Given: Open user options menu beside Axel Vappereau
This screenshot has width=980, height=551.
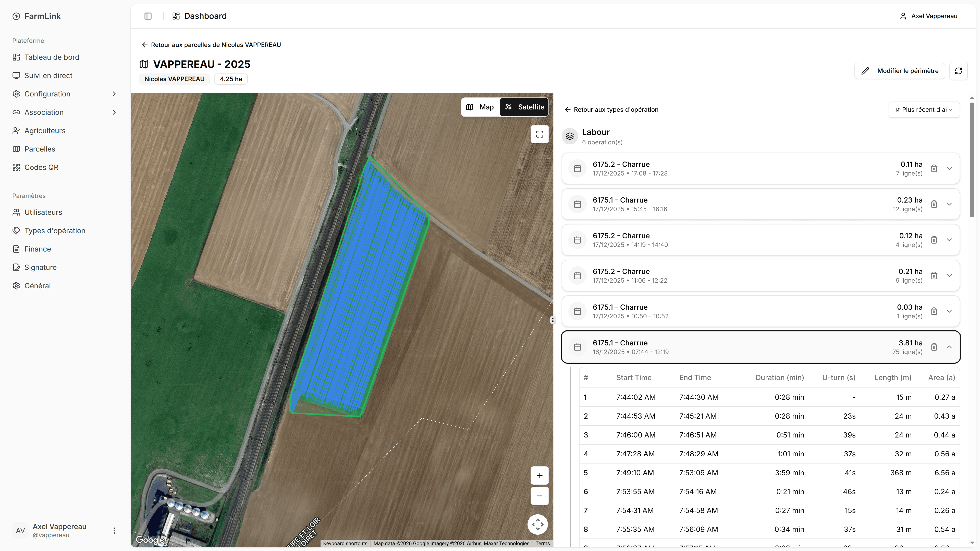Looking at the screenshot, I should [x=114, y=531].
